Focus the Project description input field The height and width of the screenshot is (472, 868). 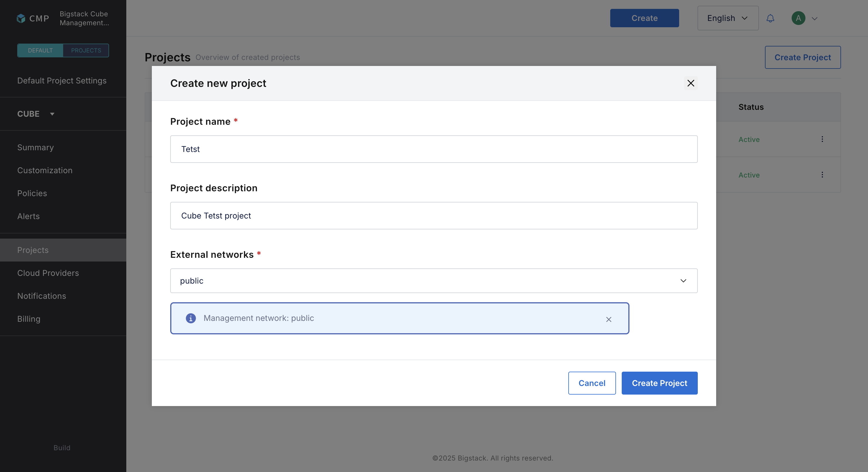[434, 216]
